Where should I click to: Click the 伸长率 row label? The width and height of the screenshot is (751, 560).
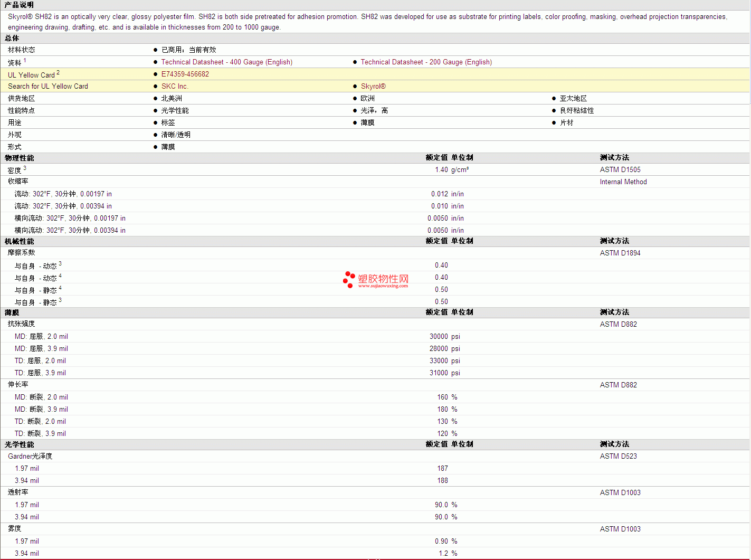tap(18, 384)
